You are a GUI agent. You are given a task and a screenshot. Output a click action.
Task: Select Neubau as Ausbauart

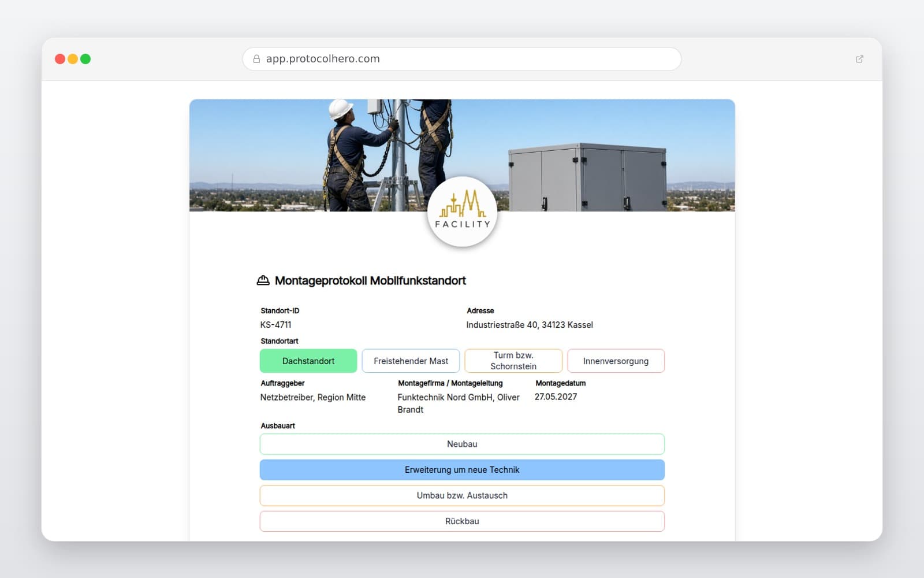click(462, 444)
